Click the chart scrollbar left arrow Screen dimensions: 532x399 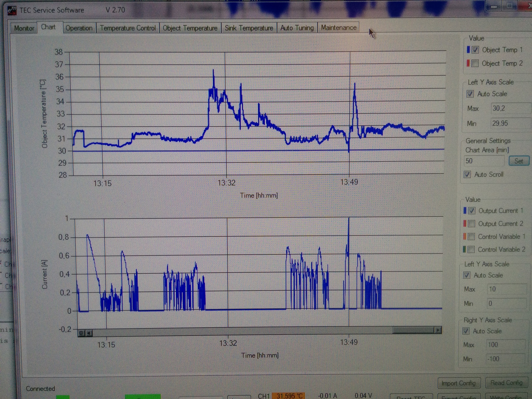tap(89, 333)
